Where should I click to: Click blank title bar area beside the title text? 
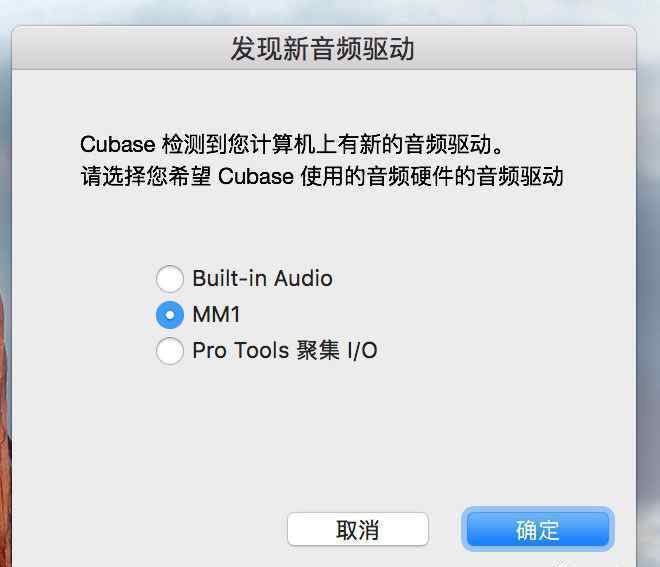(526, 49)
